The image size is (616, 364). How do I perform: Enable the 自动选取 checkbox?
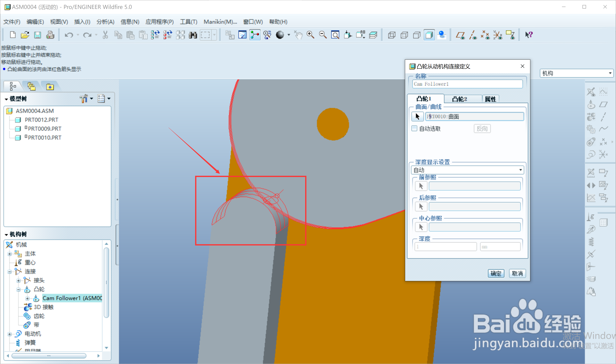(414, 128)
